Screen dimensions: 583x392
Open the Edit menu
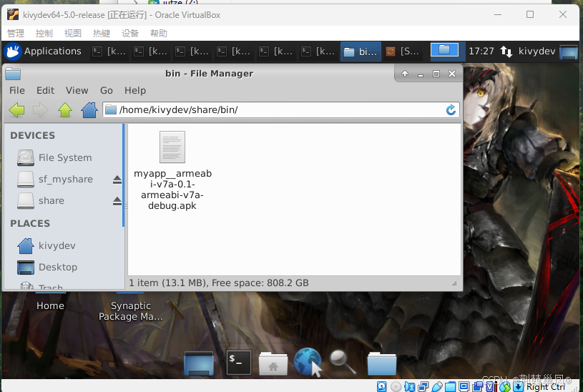pos(45,90)
